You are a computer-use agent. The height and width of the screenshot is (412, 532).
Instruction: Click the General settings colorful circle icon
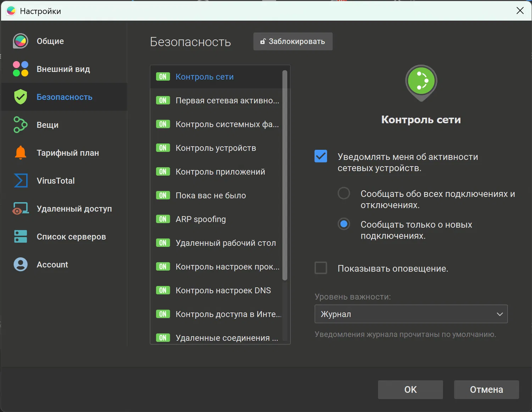point(21,41)
